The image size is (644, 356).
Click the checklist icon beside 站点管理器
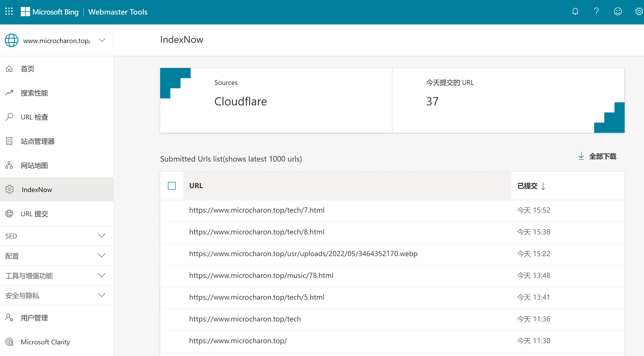[x=9, y=141]
